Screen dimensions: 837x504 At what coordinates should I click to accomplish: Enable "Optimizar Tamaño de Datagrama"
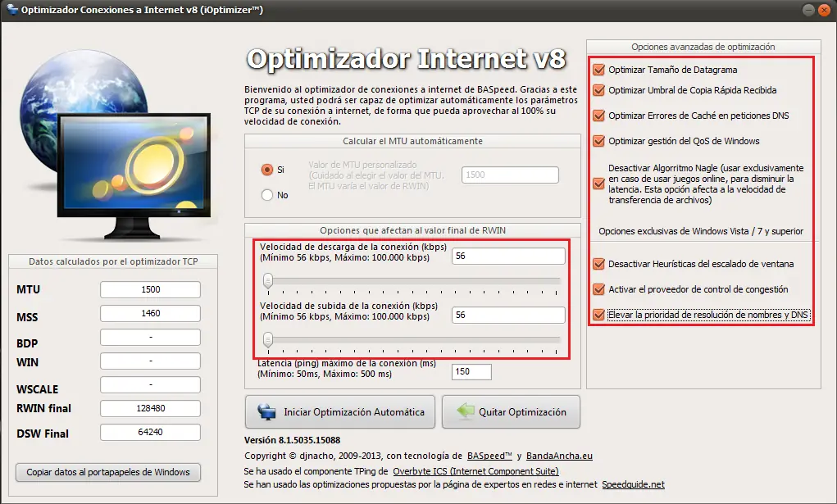[x=598, y=70]
